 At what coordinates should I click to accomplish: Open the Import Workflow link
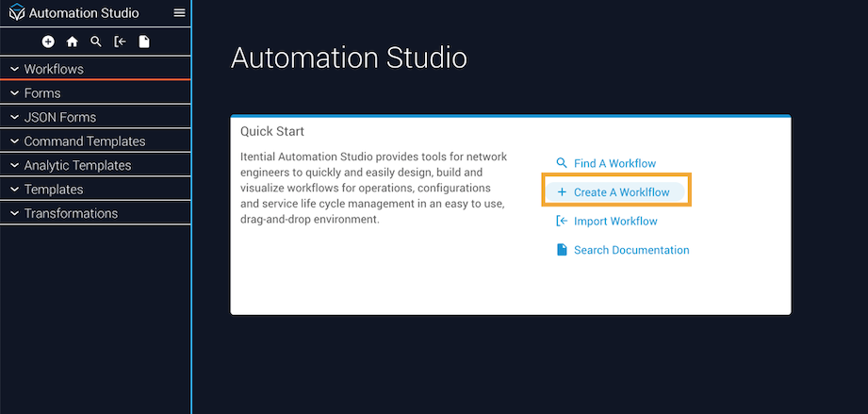coord(615,221)
